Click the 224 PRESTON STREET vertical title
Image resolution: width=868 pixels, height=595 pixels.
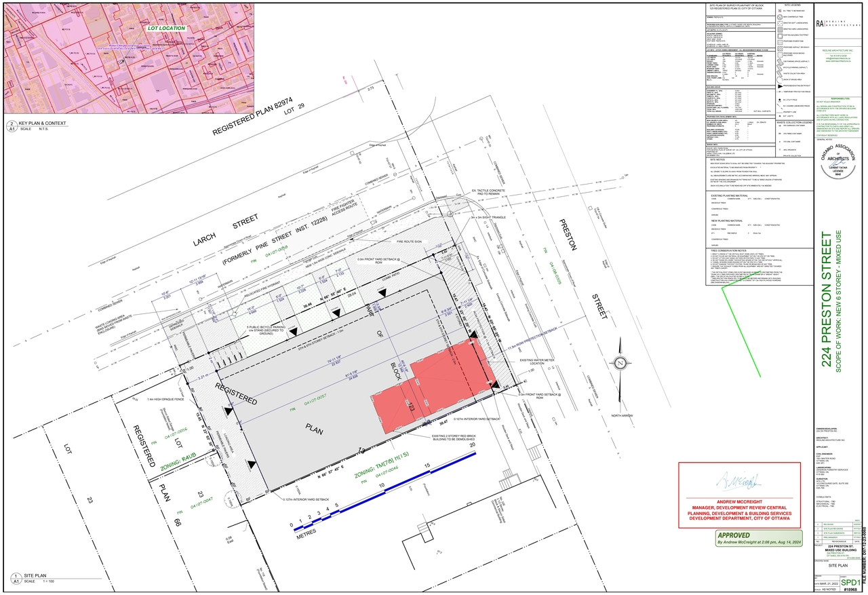tap(826, 300)
